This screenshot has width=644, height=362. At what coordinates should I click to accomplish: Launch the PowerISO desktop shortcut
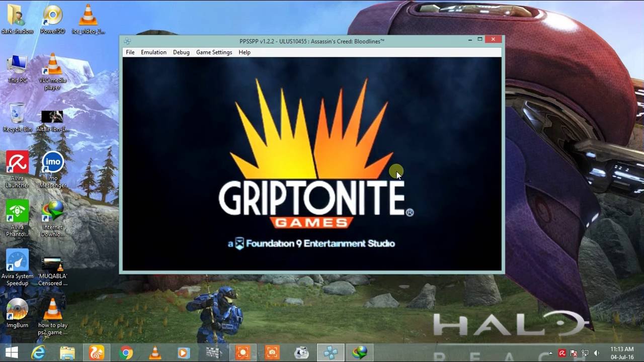point(53,20)
